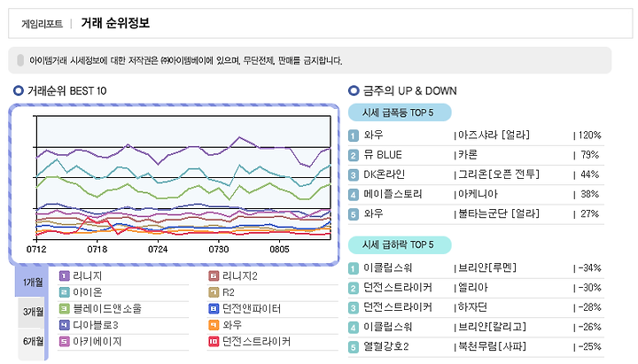
Task: Click number 5 icon of 불타는군단 row
Action: coord(354,214)
